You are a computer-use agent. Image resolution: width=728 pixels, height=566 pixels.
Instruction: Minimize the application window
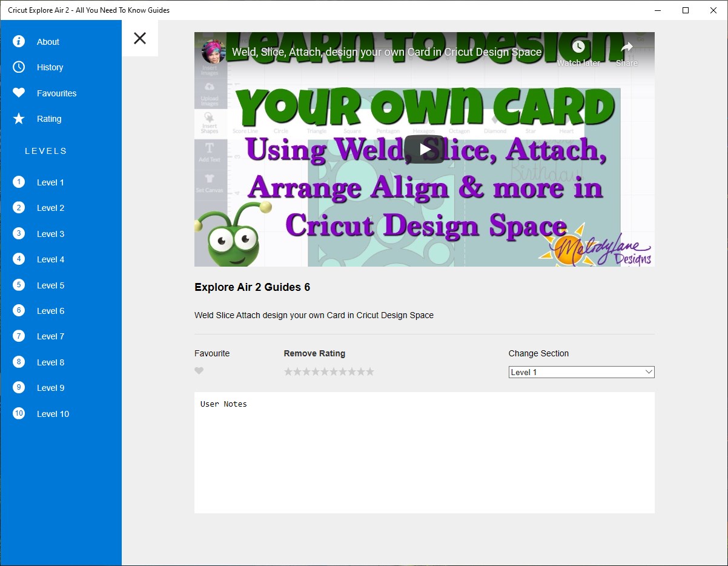point(658,10)
